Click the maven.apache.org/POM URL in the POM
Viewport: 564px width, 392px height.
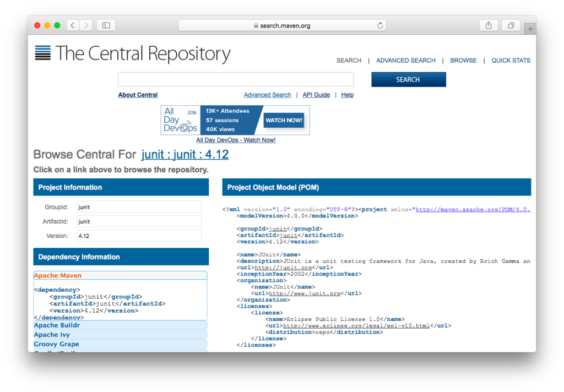(473, 209)
